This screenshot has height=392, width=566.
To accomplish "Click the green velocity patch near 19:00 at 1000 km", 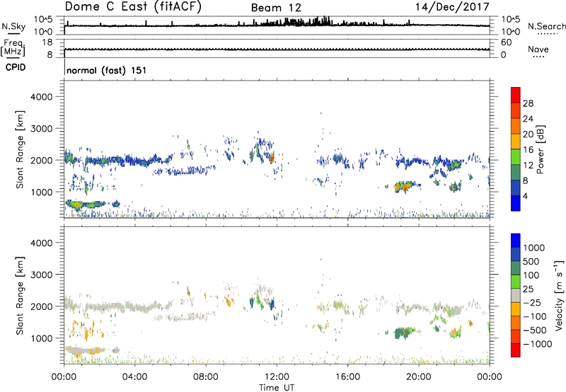I will point(402,333).
